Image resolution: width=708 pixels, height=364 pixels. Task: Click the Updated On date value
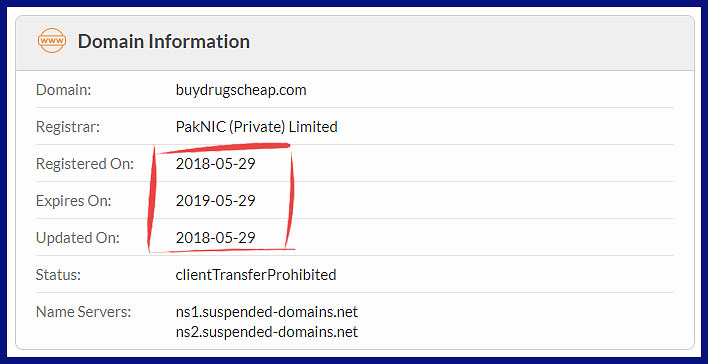click(x=215, y=238)
